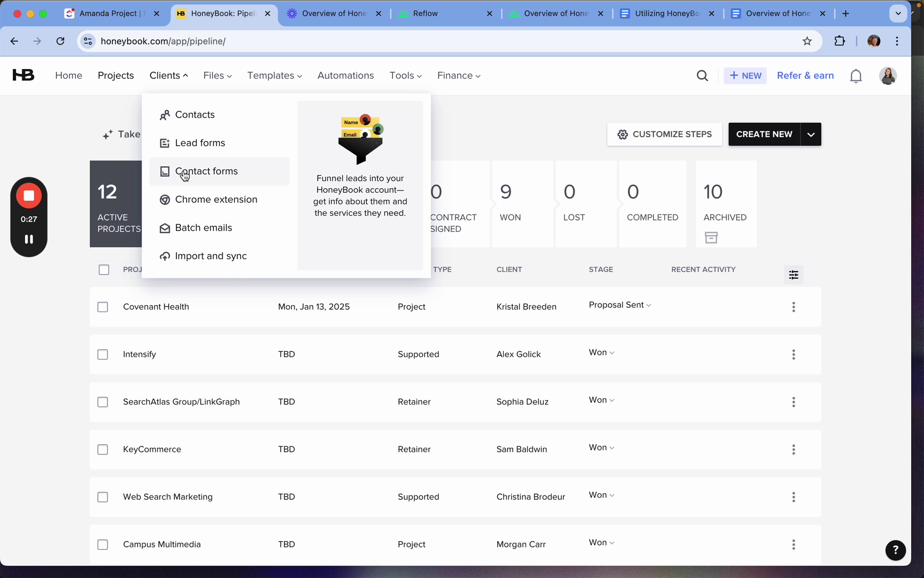Open a new browser tab
Image resolution: width=924 pixels, height=578 pixels.
pos(846,13)
